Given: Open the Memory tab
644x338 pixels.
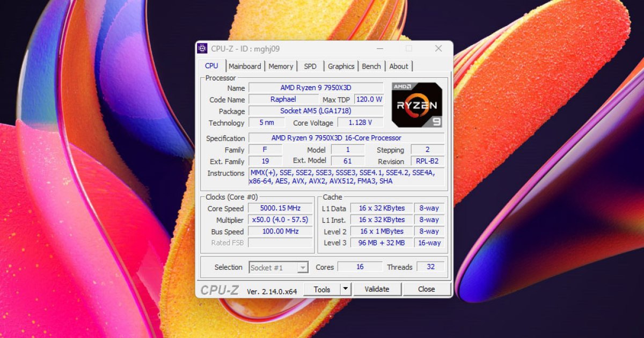Looking at the screenshot, I should pos(281,67).
